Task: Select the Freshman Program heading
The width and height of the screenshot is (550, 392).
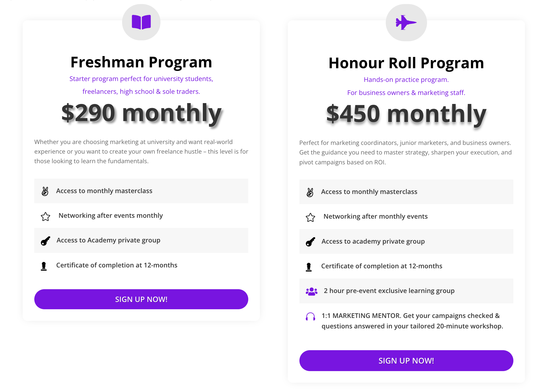Action: pos(141,62)
